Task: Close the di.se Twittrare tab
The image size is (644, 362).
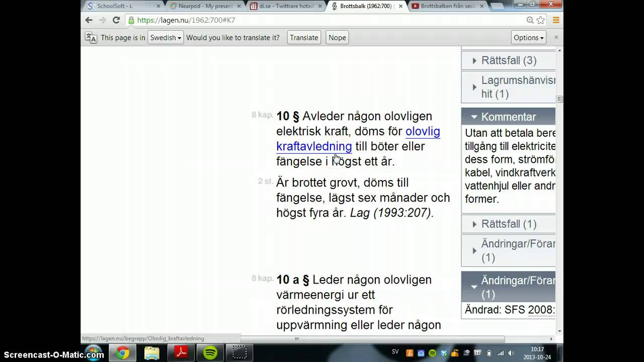Action: [320, 6]
